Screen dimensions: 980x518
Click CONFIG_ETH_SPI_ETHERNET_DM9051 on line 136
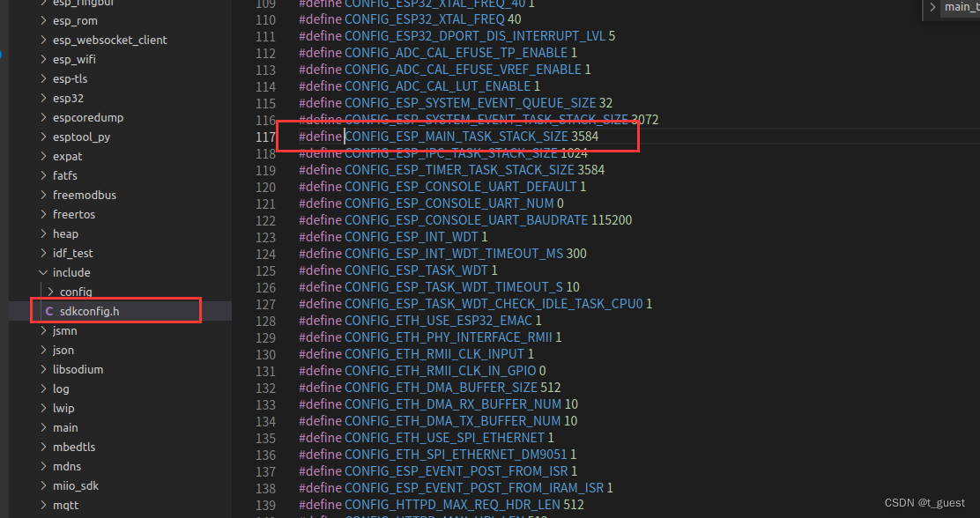click(456, 455)
